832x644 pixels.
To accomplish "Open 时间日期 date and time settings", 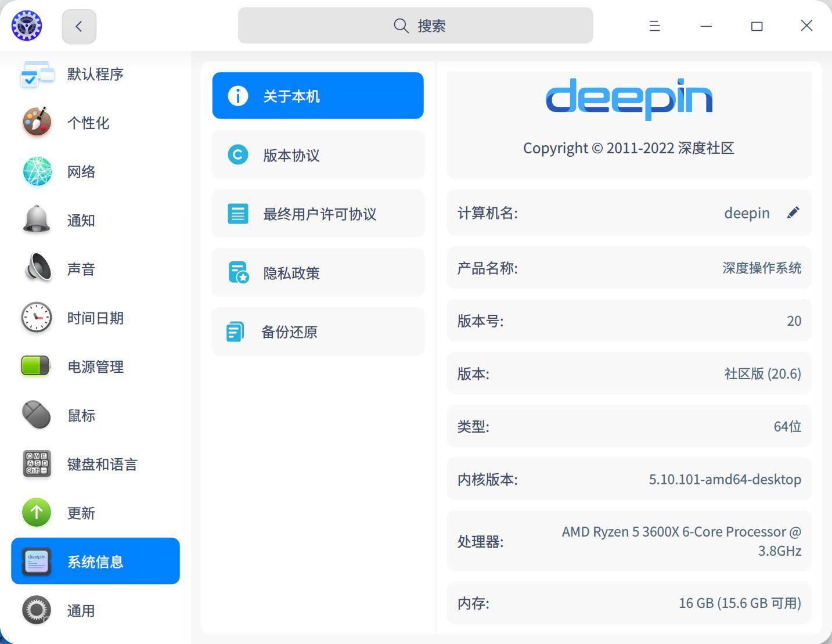I will [x=36, y=318].
